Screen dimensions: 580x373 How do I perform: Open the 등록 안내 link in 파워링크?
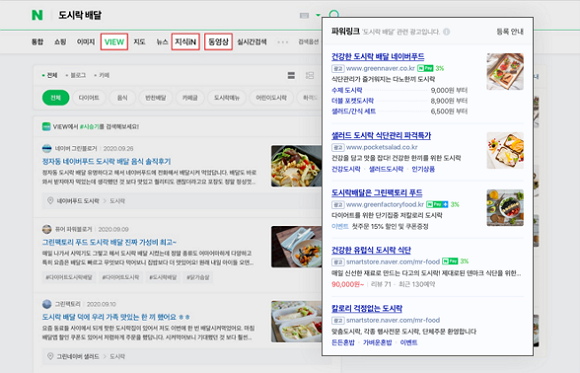coord(510,32)
